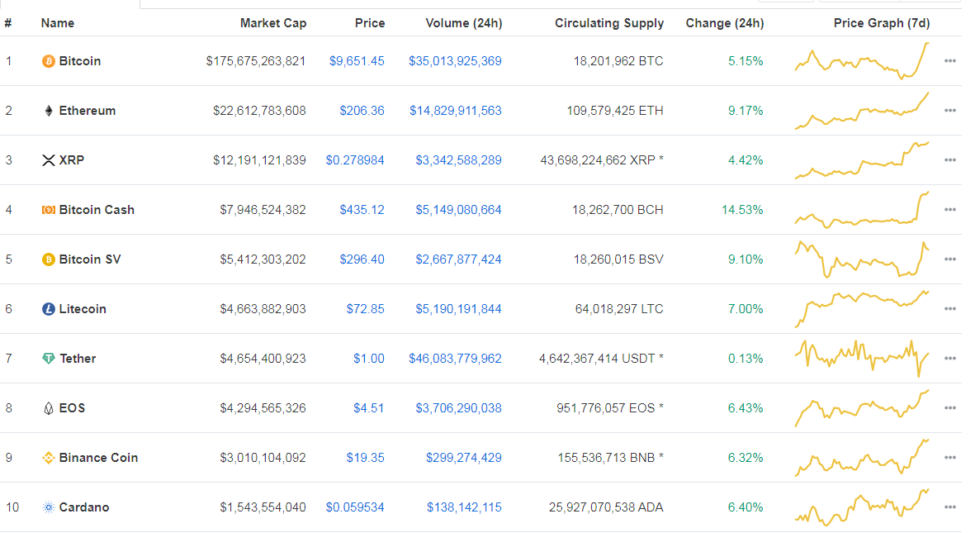Click the Bitcoin Cash logo icon
Image resolution: width=980 pixels, height=533 pixels.
pos(49,210)
